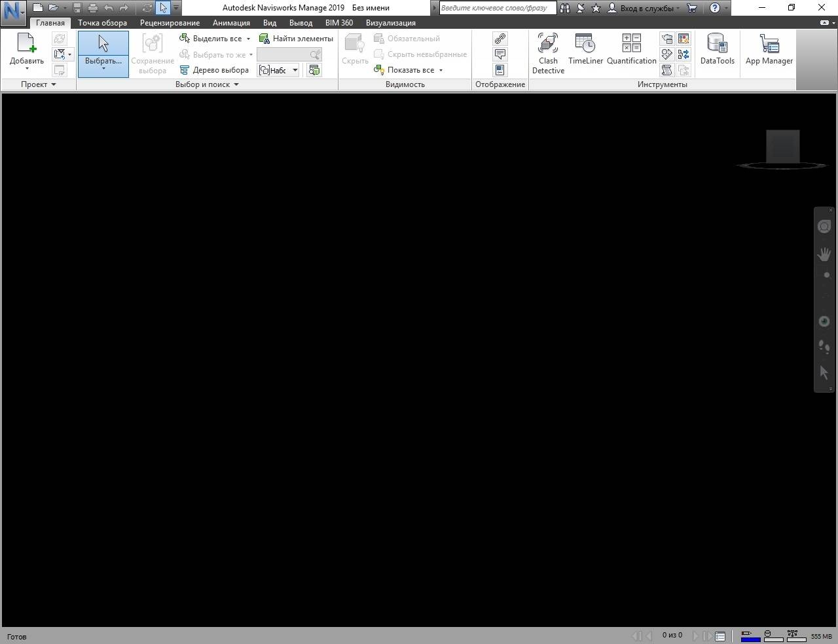The image size is (838, 644).
Task: Open the reset-all dropdown beside Добавить
Action: (63, 54)
